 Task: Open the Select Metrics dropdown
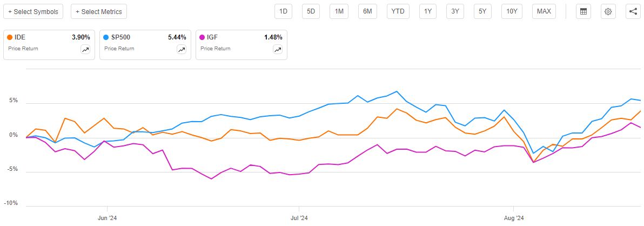pos(99,11)
